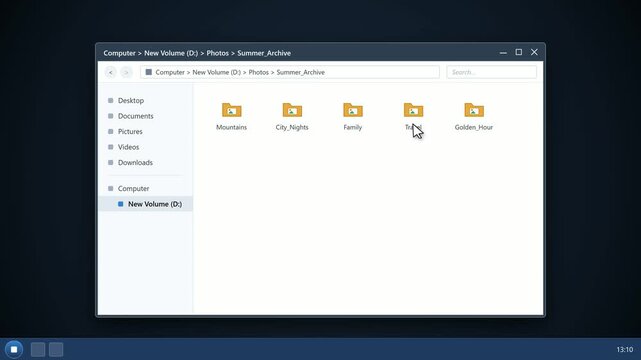
Task: Click the first taskbar app button
Action: 38,349
